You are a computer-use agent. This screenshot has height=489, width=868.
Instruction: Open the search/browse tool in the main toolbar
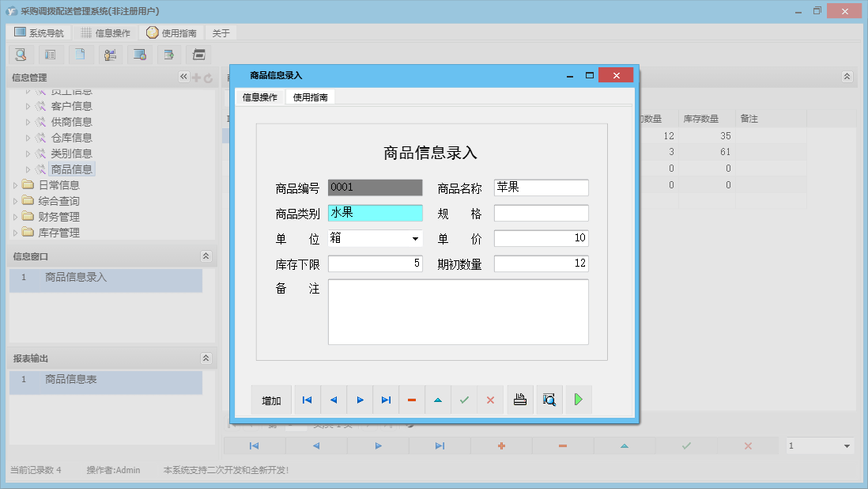coord(21,54)
